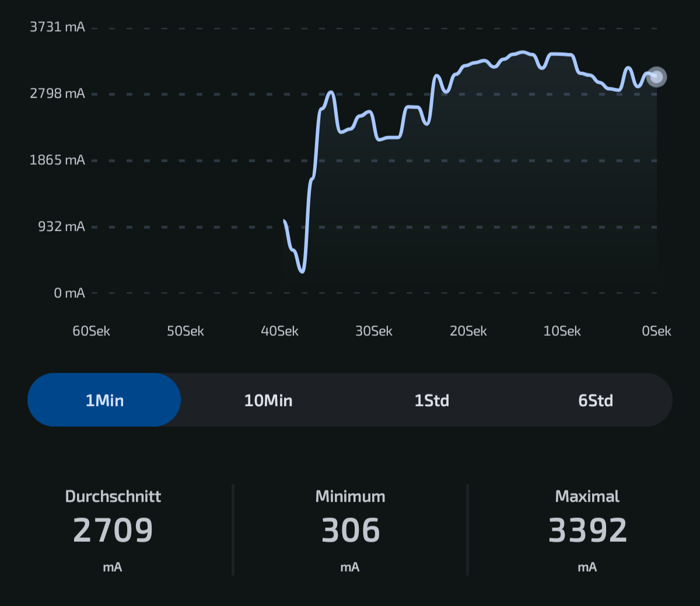Click the 40Sek time axis label

tap(279, 331)
